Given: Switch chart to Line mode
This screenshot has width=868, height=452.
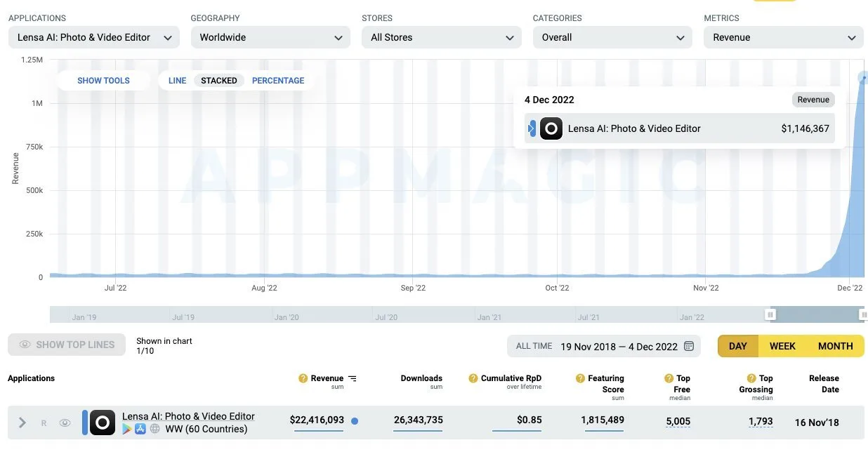Looking at the screenshot, I should (178, 81).
